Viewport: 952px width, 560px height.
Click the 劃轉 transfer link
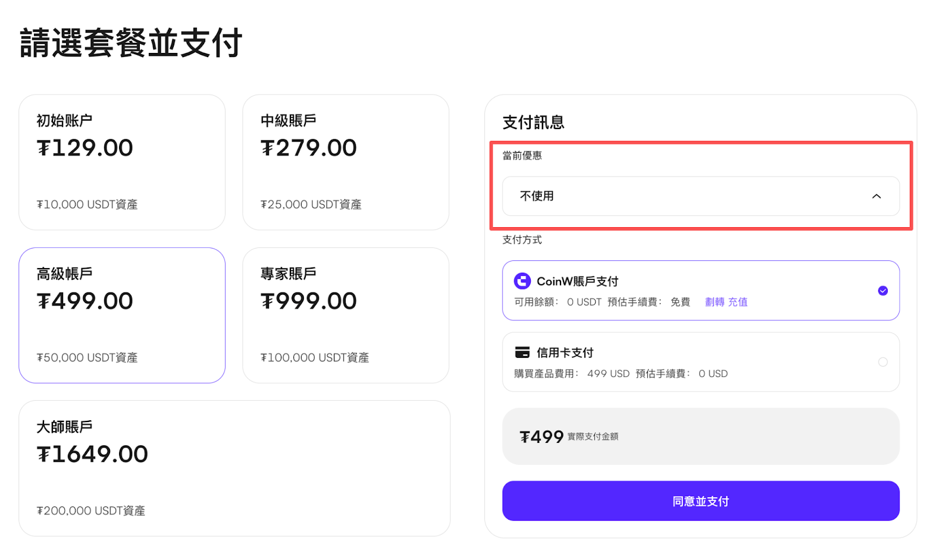pyautogui.click(x=715, y=302)
